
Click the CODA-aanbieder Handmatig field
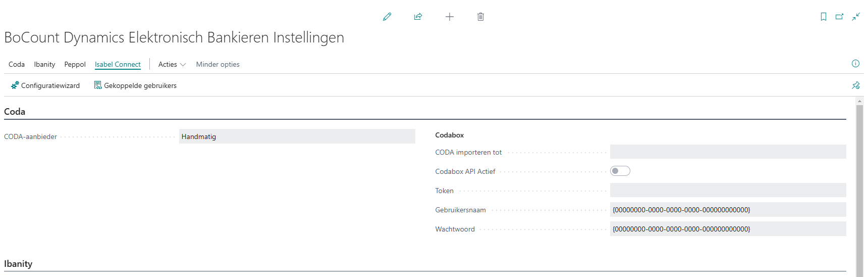coord(297,136)
